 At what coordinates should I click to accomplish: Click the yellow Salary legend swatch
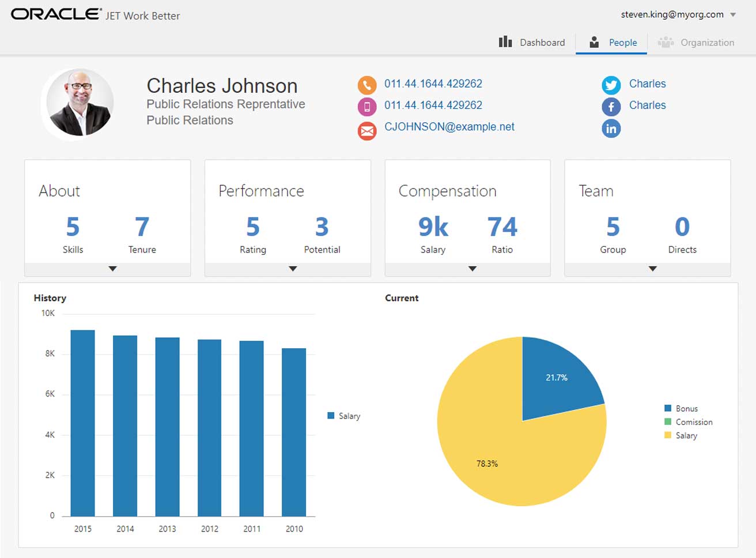668,435
